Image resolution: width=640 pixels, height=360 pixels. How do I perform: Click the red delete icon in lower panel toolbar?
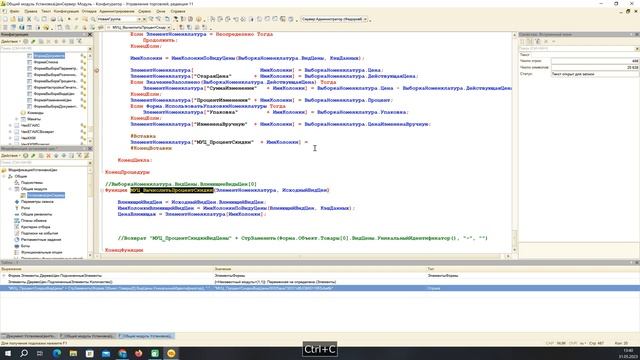[48, 156]
